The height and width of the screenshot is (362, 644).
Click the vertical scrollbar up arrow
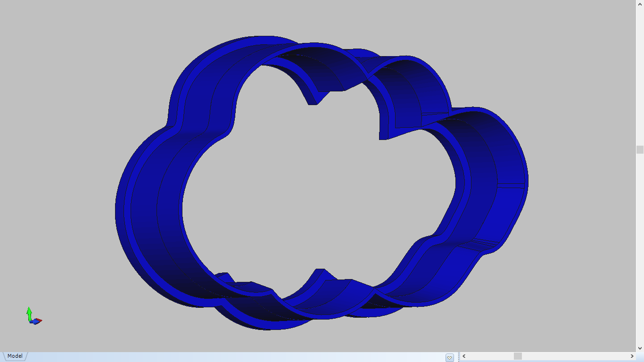pos(640,4)
